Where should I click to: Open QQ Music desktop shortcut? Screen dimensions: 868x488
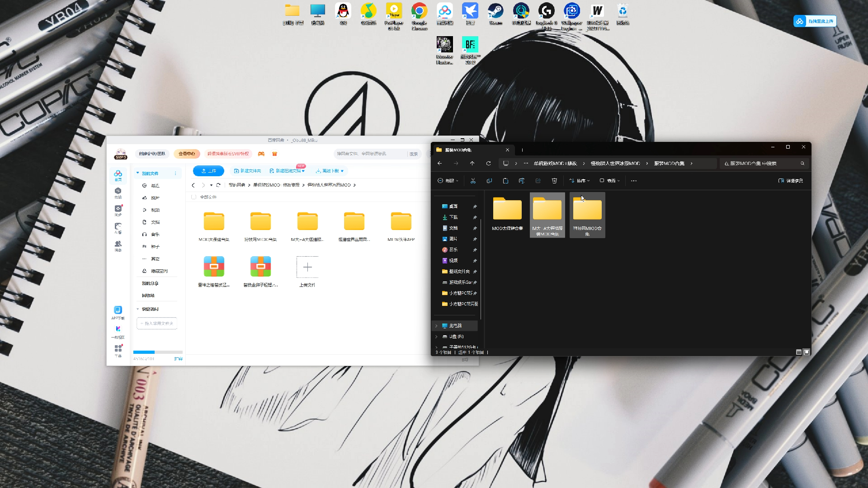[x=368, y=14]
